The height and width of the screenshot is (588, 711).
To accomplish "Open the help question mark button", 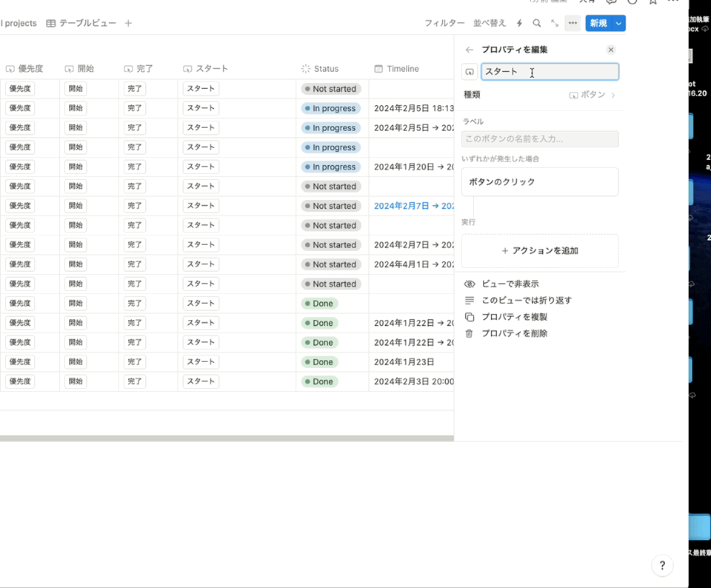I will (x=662, y=566).
